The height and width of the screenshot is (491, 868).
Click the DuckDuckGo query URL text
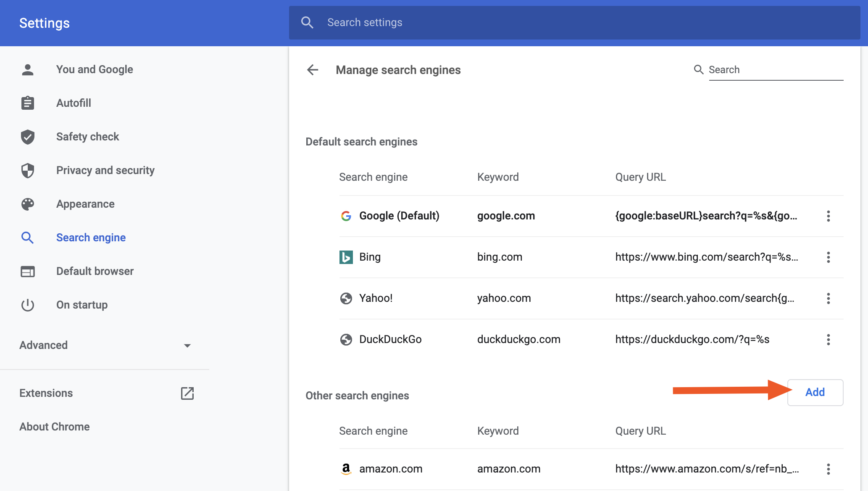click(692, 339)
